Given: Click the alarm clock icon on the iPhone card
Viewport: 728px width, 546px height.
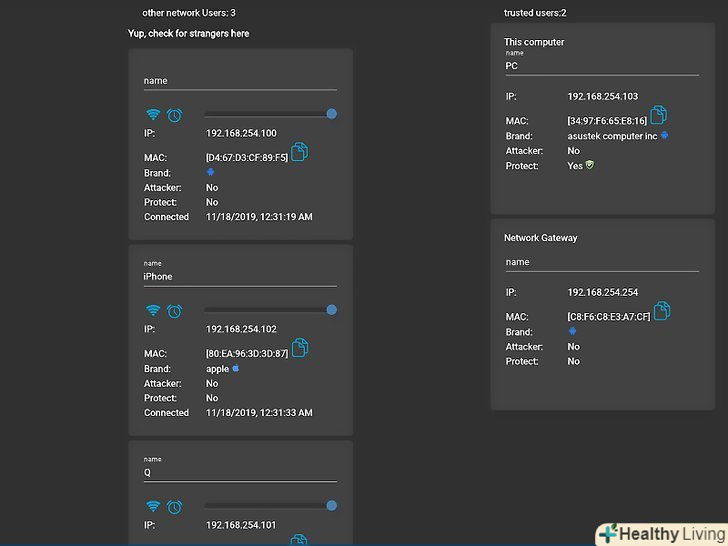Looking at the screenshot, I should point(174,311).
